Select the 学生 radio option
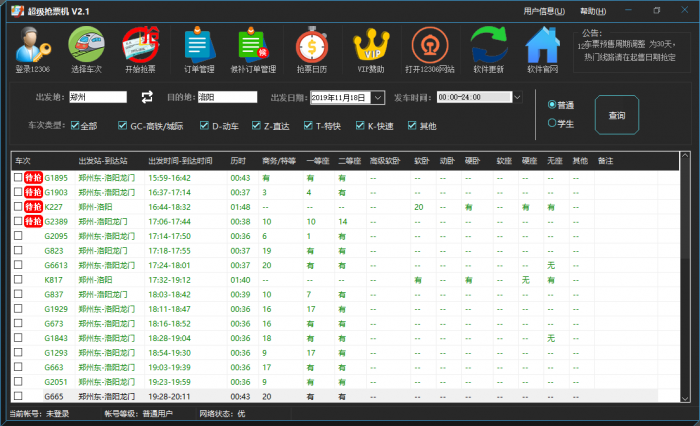 tap(552, 123)
